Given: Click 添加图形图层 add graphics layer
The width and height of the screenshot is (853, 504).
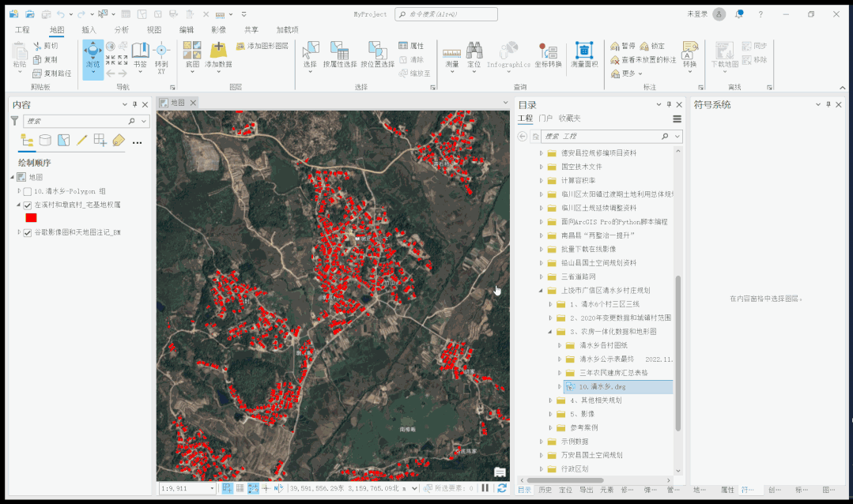Looking at the screenshot, I should pyautogui.click(x=262, y=47).
